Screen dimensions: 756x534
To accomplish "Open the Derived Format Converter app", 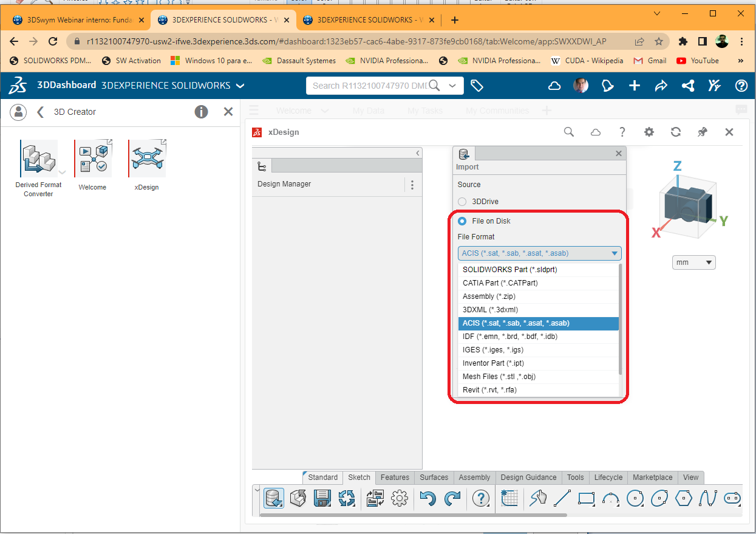I will point(39,159).
